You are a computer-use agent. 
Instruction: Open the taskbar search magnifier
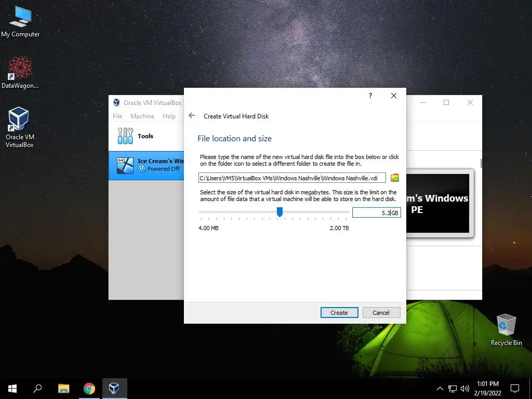click(x=37, y=389)
